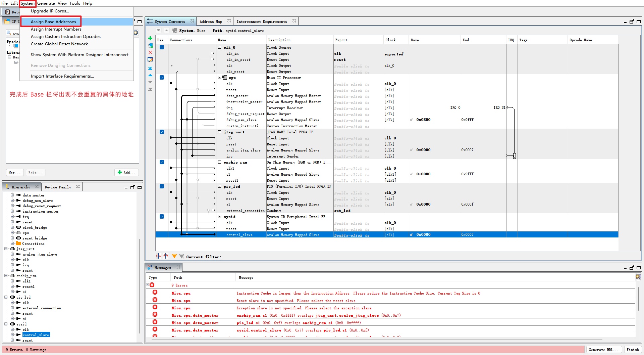
Task: Click the orange filter funnel icon
Action: click(x=174, y=256)
